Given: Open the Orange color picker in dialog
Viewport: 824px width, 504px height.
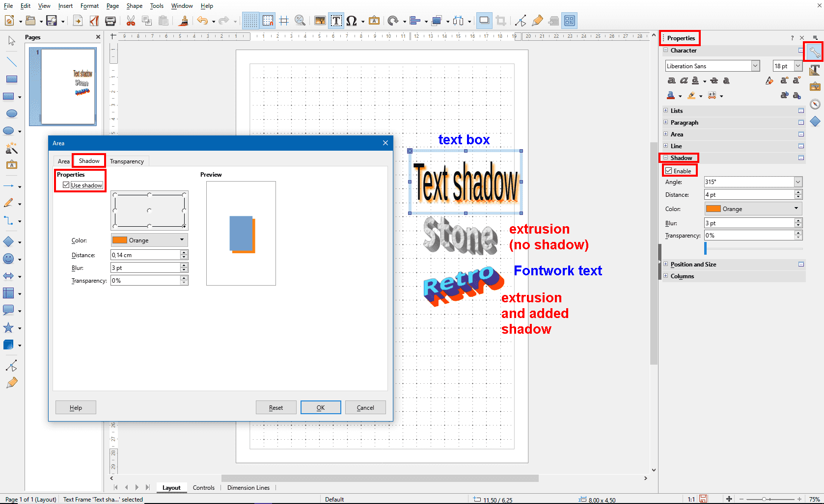Looking at the screenshot, I should click(x=149, y=240).
